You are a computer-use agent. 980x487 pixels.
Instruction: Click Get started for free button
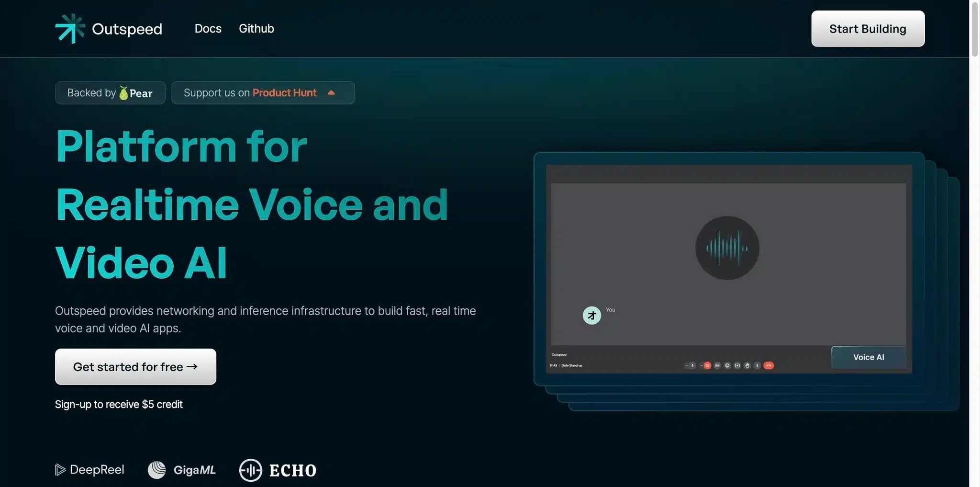coord(135,367)
